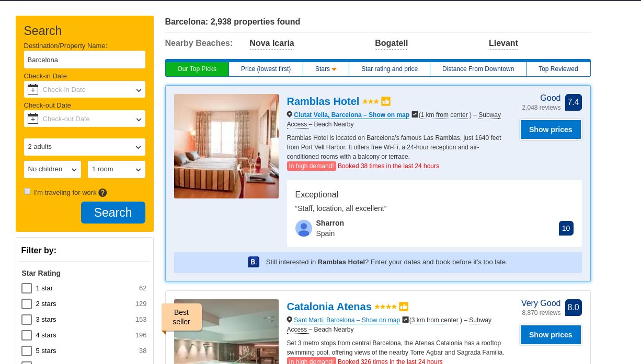Sort by Price (lowest first) tab
This screenshot has height=364, width=641.
click(266, 69)
